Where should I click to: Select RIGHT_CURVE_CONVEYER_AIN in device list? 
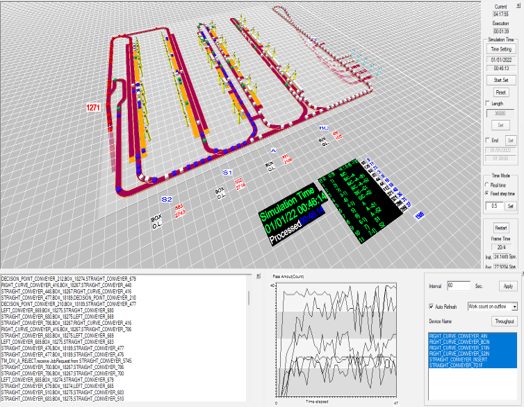473,336
